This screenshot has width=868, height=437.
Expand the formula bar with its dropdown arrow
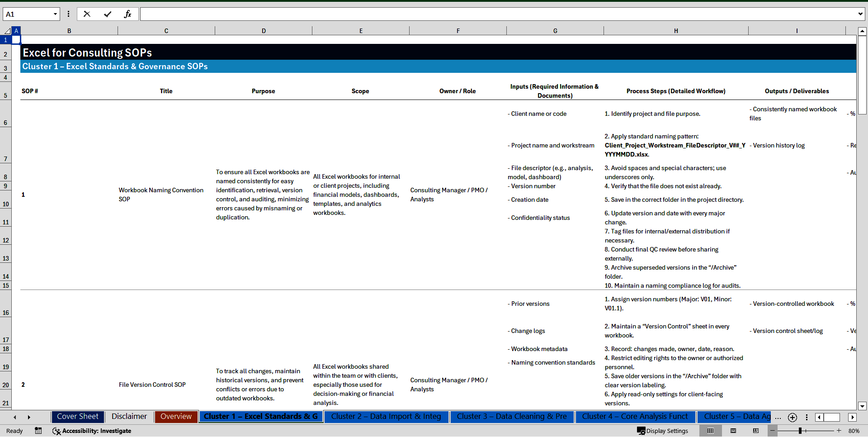tap(861, 14)
